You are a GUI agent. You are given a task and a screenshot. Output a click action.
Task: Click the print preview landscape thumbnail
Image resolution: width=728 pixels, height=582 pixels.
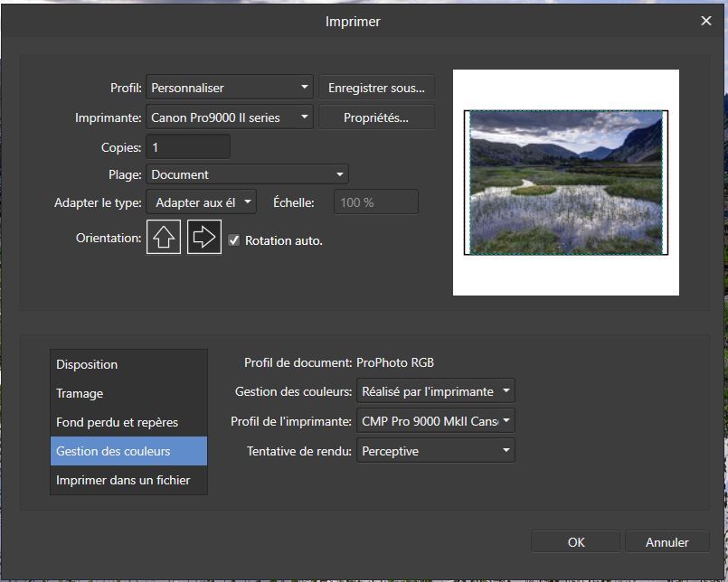566,183
